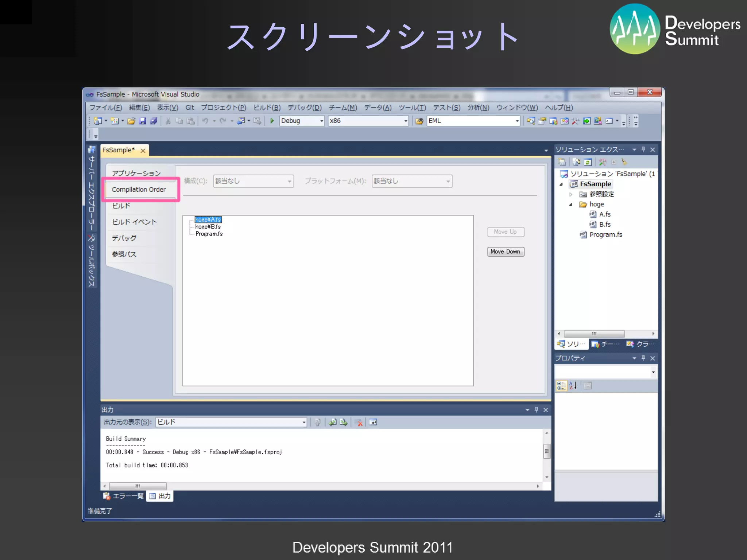
Task: Switch Properties panel to Alphabetical sort
Action: (573, 385)
